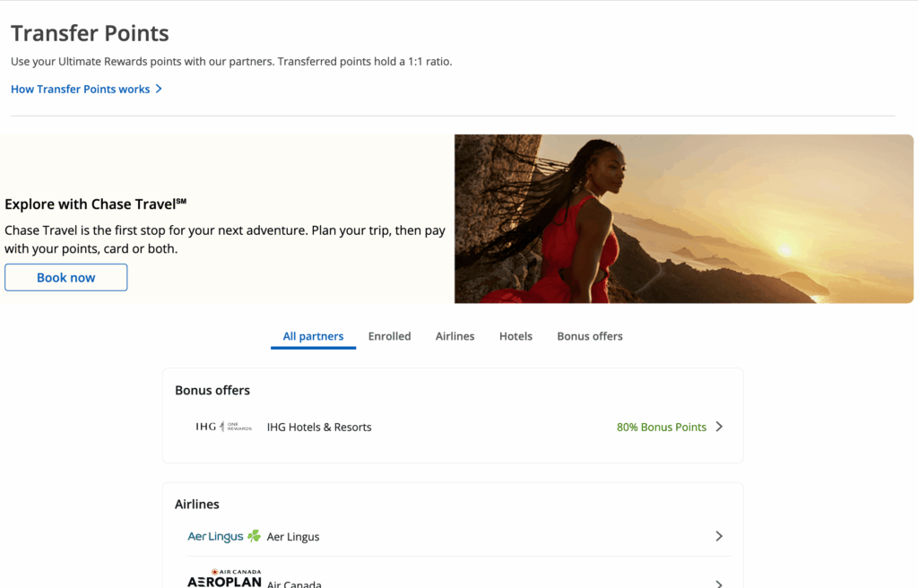Select the All partners tab
The width and height of the screenshot is (918, 588).
313,336
